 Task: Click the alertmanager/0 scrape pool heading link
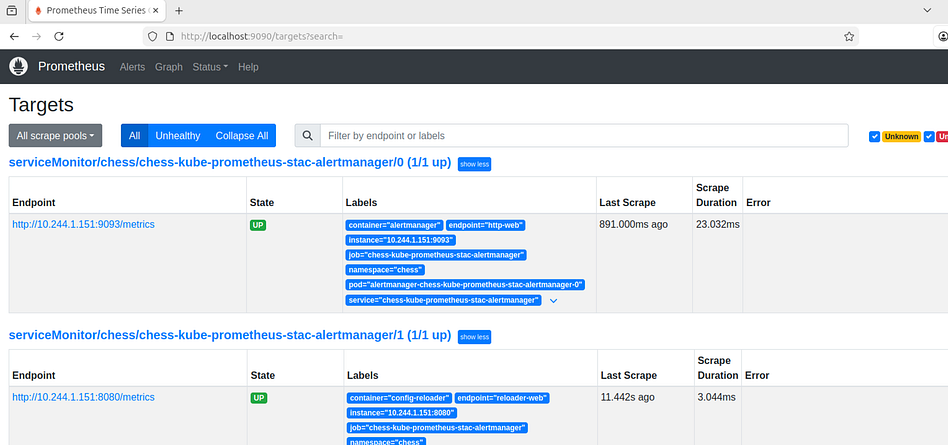(x=230, y=163)
